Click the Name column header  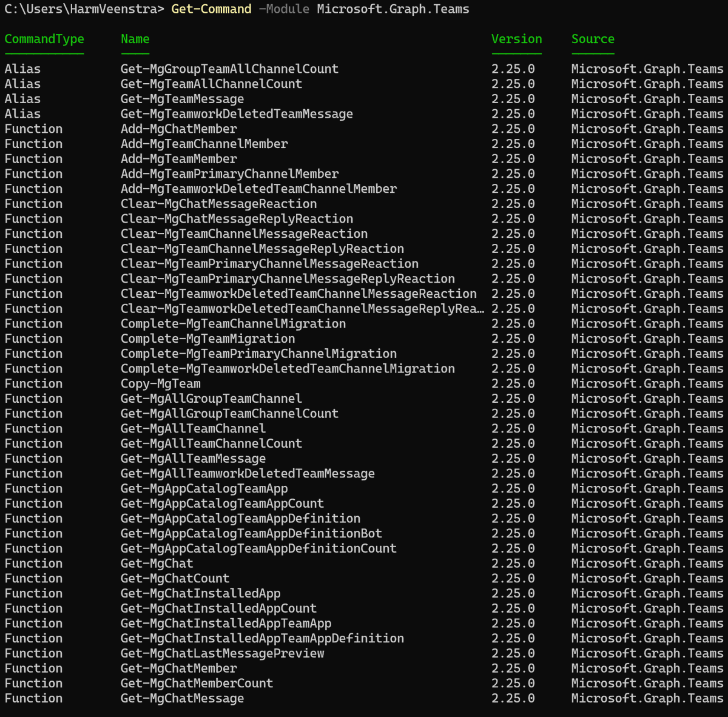click(x=135, y=39)
